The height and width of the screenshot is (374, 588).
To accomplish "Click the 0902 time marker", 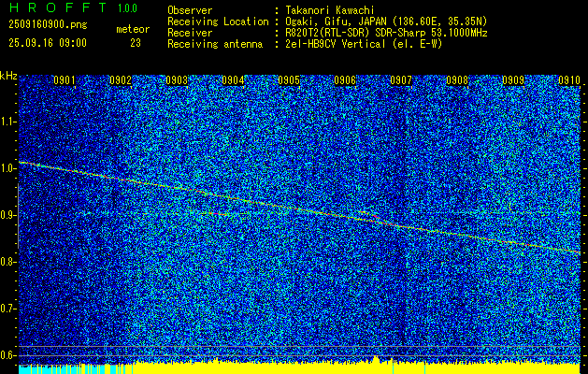I will point(121,80).
